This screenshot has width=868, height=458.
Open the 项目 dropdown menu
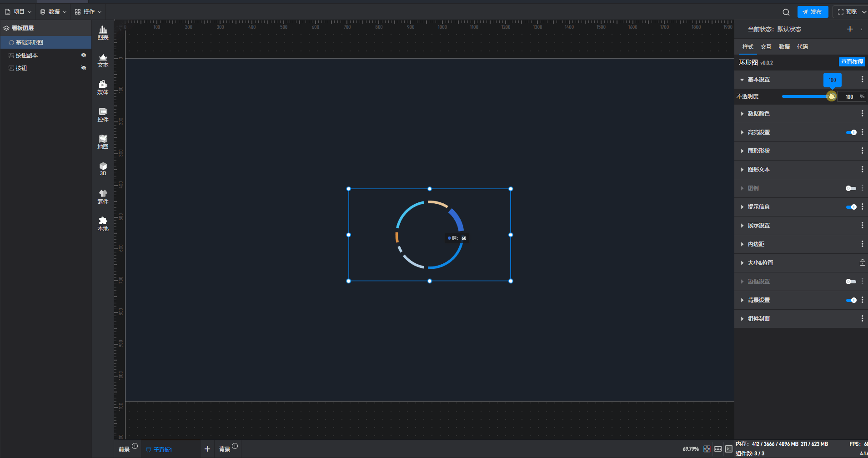tap(19, 12)
